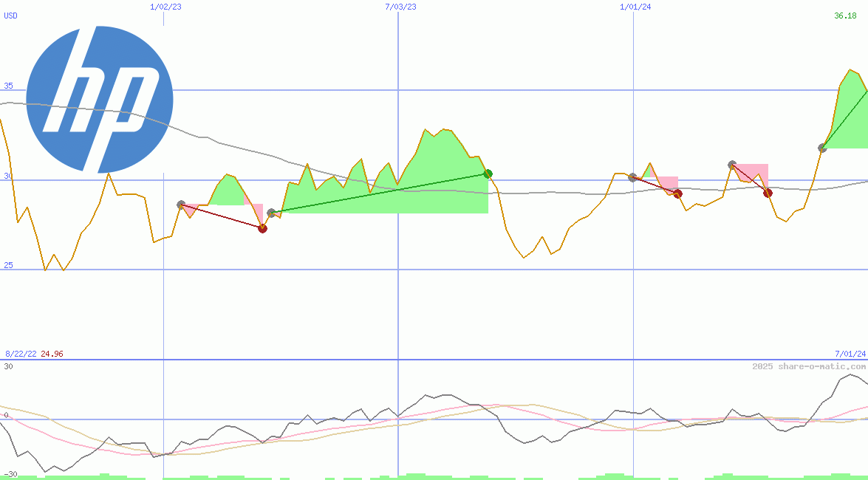Click the 35 price axis label
Image resolution: width=868 pixels, height=480 pixels.
[8, 86]
